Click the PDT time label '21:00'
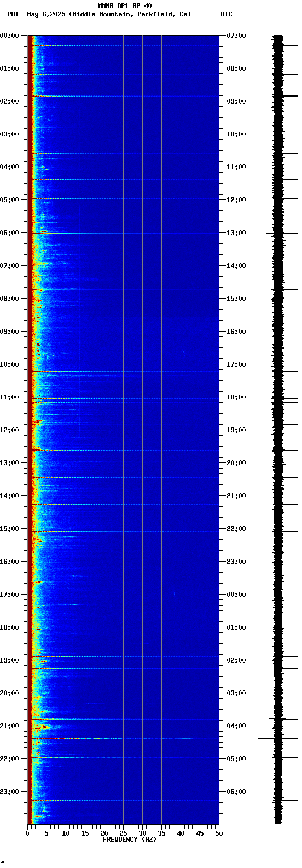Viewport: 302px width, 868px height. 9,726
